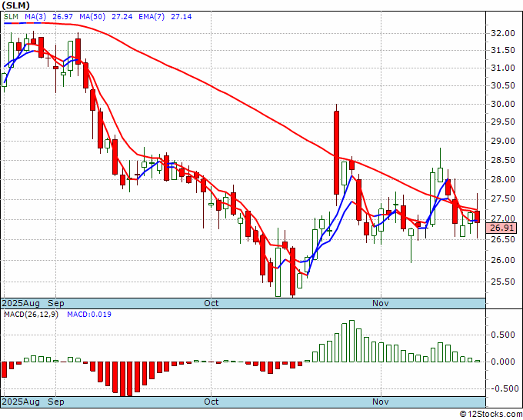Image resolution: width=523 pixels, height=420 pixels.
Task: Select the SLM legend label
Action: pyautogui.click(x=11, y=17)
